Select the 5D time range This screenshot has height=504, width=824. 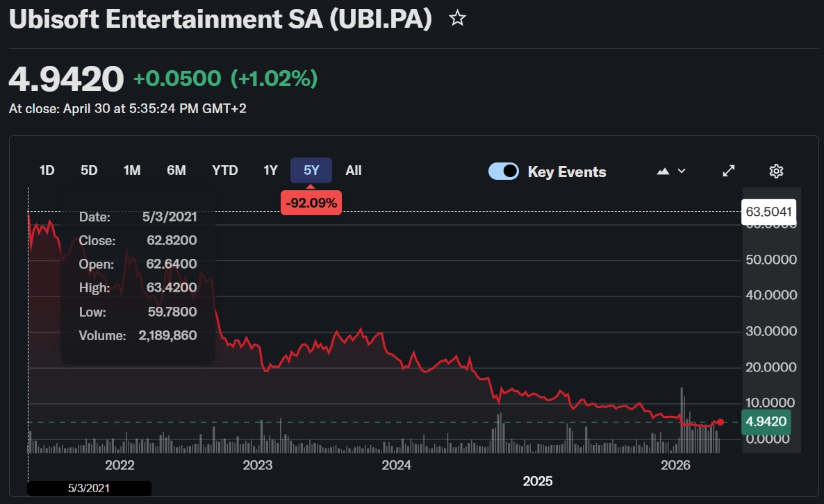coord(89,171)
